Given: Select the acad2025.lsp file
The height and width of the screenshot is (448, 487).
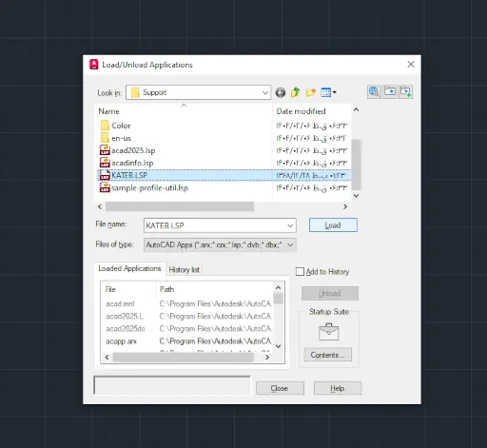Looking at the screenshot, I should pyautogui.click(x=133, y=150).
